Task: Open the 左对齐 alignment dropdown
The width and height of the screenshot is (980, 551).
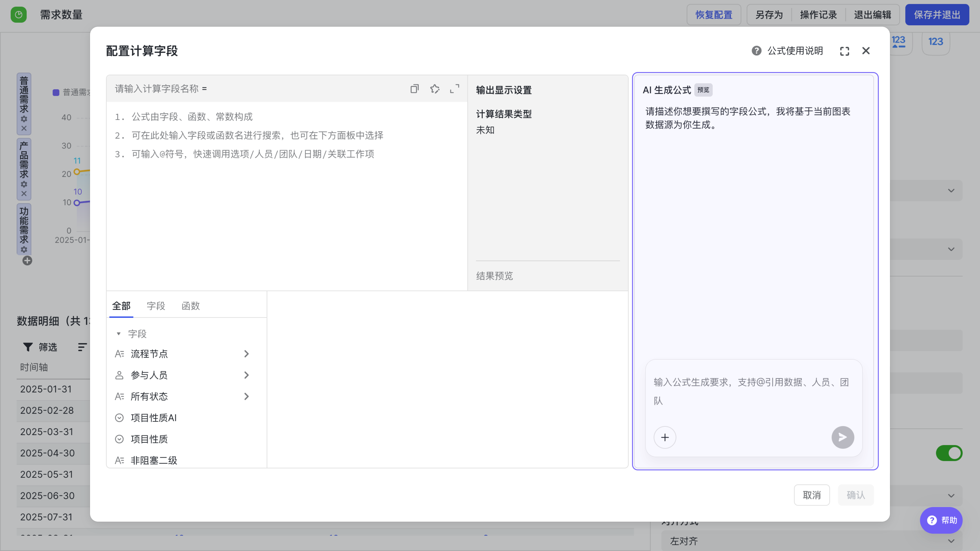Action: pyautogui.click(x=811, y=541)
